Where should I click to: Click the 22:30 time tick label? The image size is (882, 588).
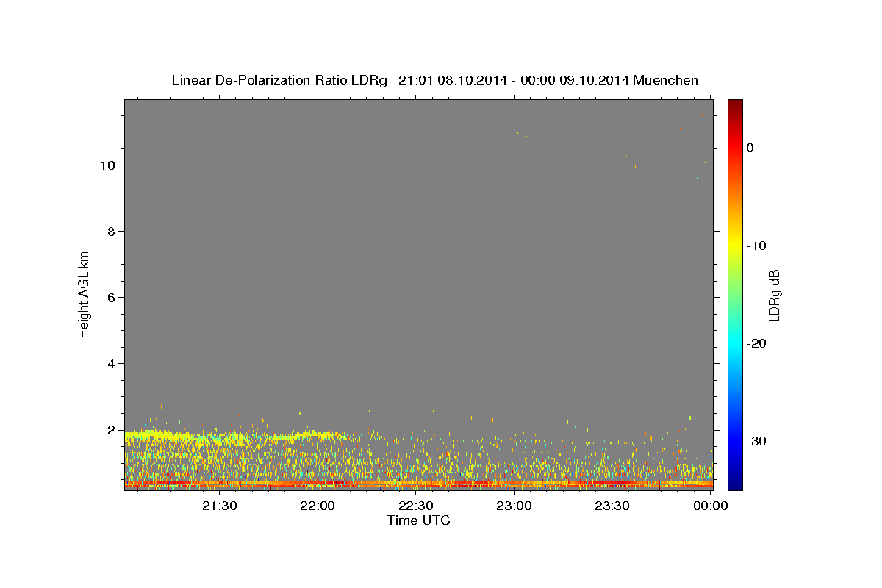pos(415,506)
